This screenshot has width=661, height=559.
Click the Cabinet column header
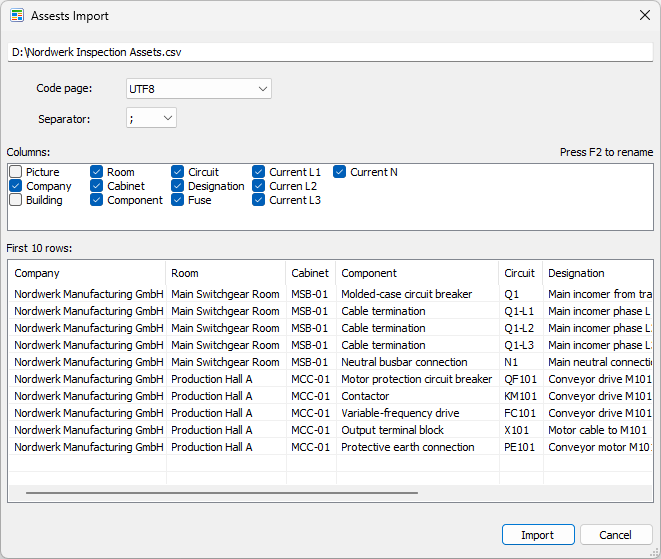311,273
